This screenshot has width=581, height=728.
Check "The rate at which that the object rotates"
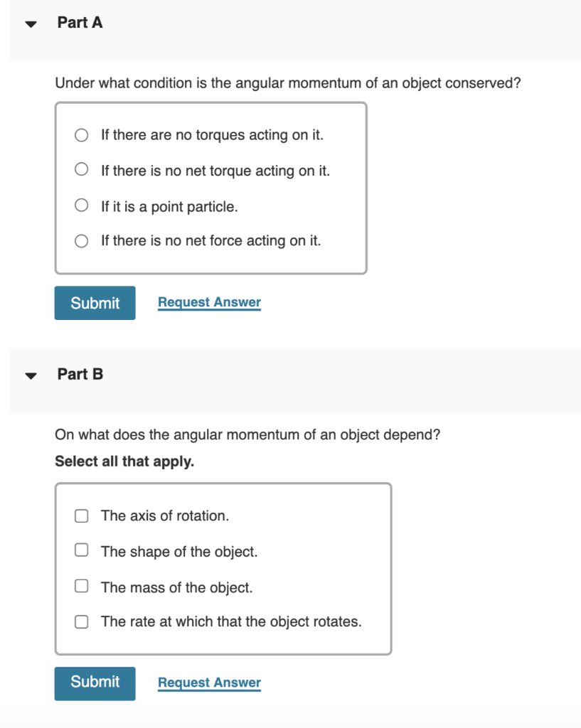point(81,620)
